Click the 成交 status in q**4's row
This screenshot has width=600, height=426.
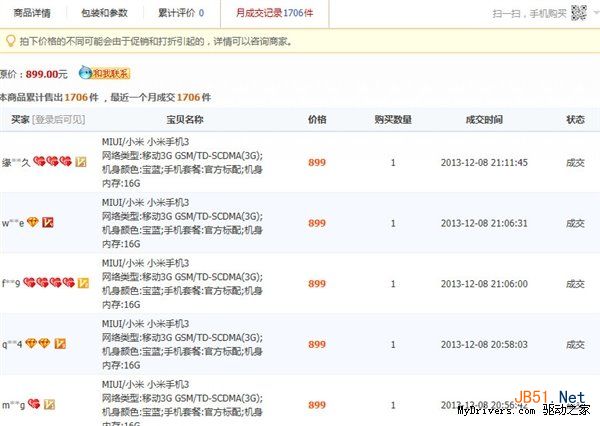coord(576,344)
